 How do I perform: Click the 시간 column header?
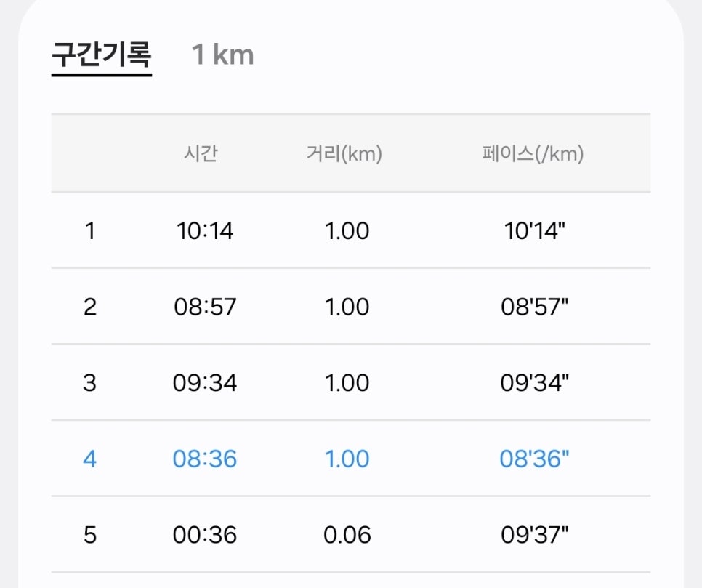pyautogui.click(x=201, y=153)
